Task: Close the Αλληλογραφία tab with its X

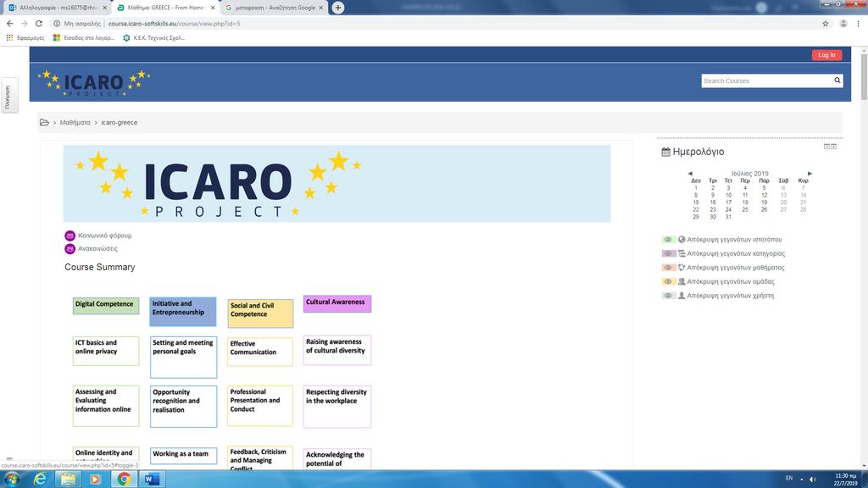Action: [104, 8]
